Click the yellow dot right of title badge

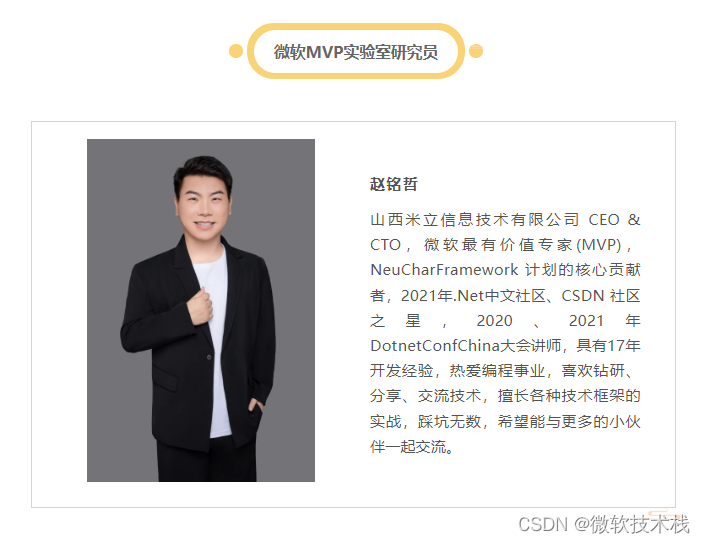click(476, 51)
